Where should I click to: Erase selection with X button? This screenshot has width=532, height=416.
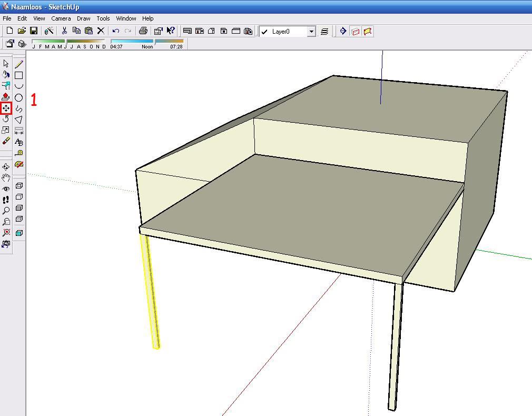[x=101, y=31]
